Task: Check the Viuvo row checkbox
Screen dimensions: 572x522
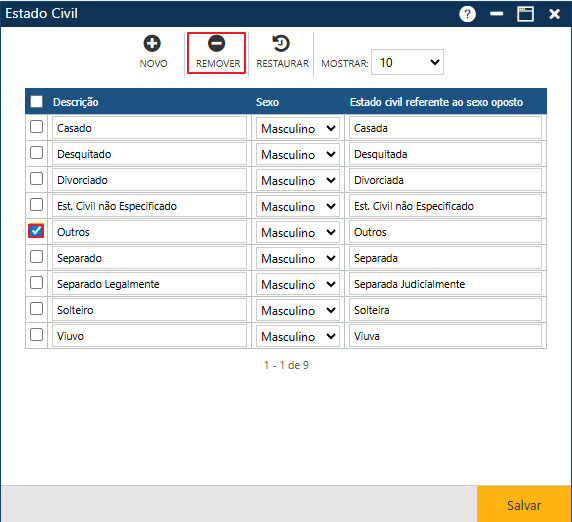Action: [x=36, y=335]
